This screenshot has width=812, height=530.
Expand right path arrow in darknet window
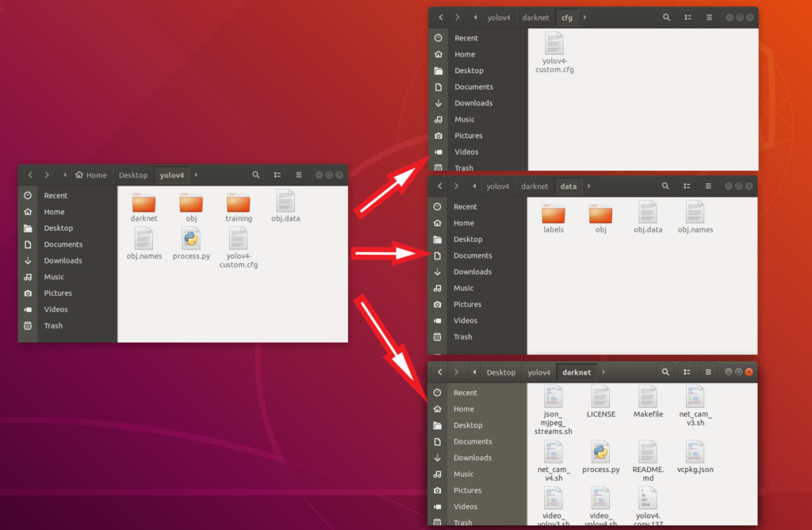click(x=603, y=372)
